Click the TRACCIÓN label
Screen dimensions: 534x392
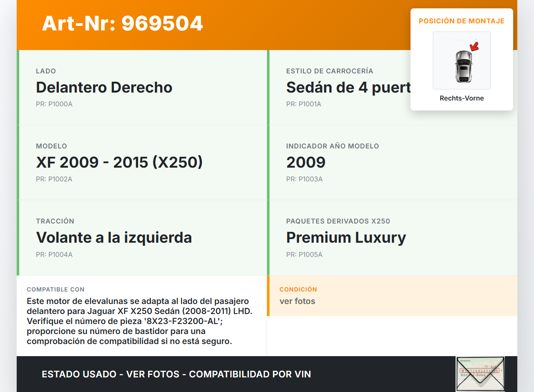point(55,221)
